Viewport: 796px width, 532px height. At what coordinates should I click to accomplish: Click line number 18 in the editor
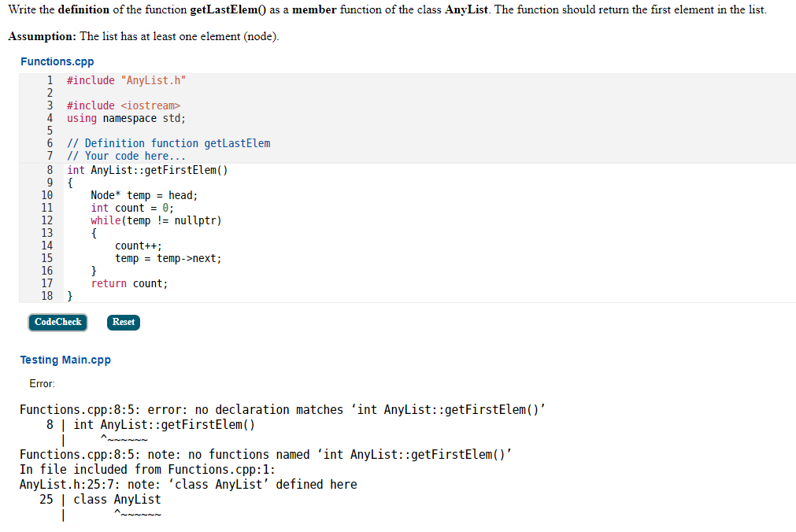[x=47, y=295]
